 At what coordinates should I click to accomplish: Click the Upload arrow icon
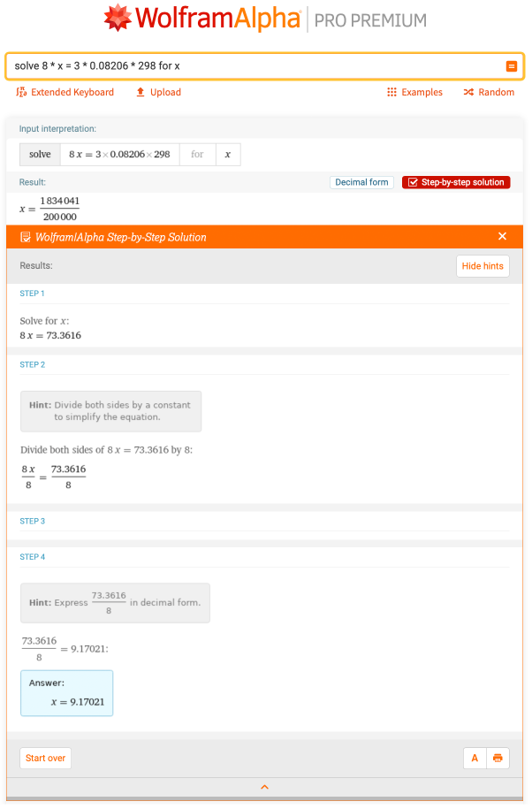point(141,92)
